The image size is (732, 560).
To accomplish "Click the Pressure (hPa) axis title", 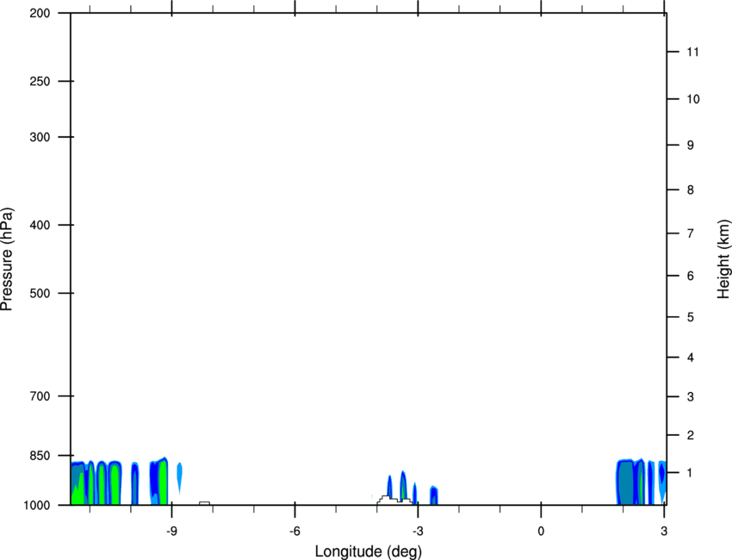I will pyautogui.click(x=7, y=259).
